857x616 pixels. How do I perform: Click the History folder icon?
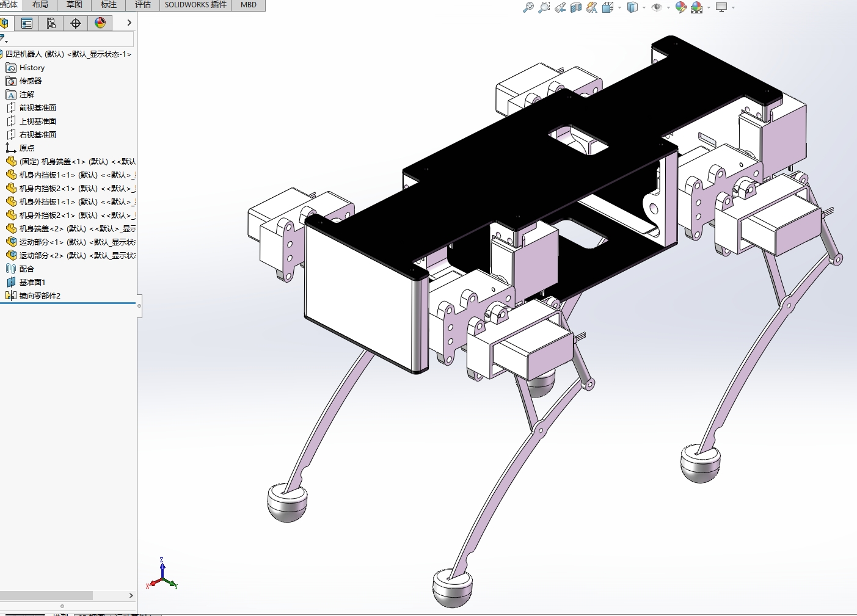[x=11, y=68]
